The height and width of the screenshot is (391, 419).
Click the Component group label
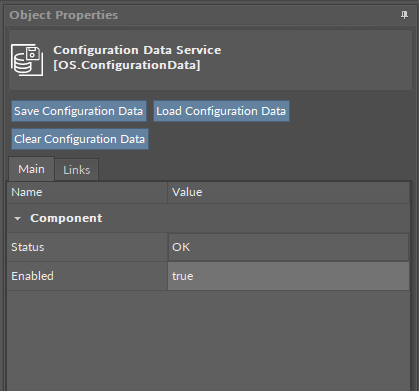pyautogui.click(x=66, y=218)
